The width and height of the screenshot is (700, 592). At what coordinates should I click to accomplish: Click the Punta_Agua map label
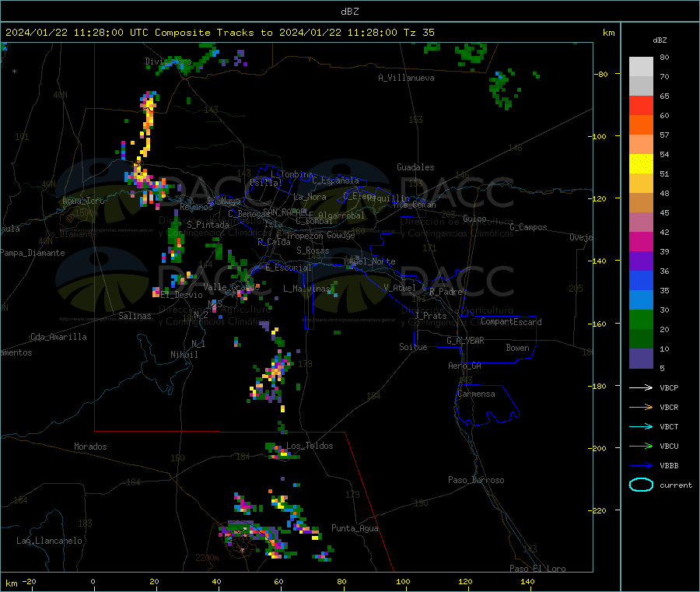(x=355, y=528)
